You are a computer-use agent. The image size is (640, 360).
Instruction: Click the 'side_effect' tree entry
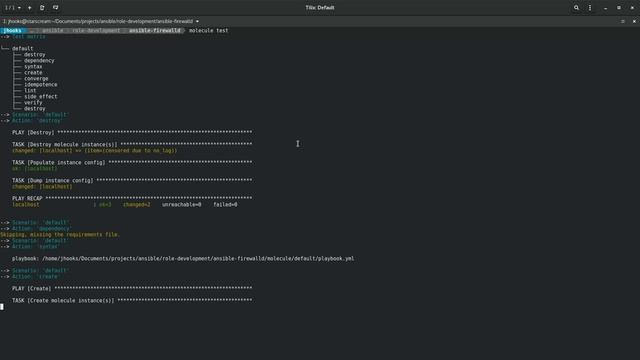click(x=40, y=96)
